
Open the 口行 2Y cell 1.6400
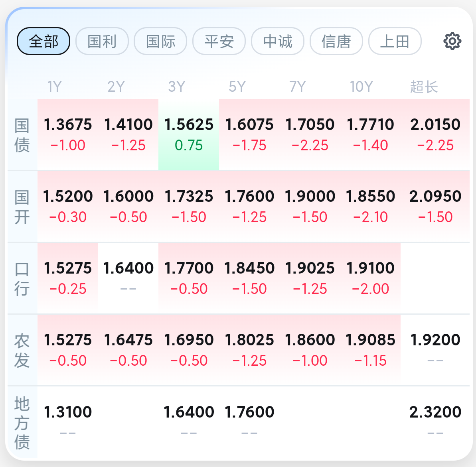pos(128,278)
